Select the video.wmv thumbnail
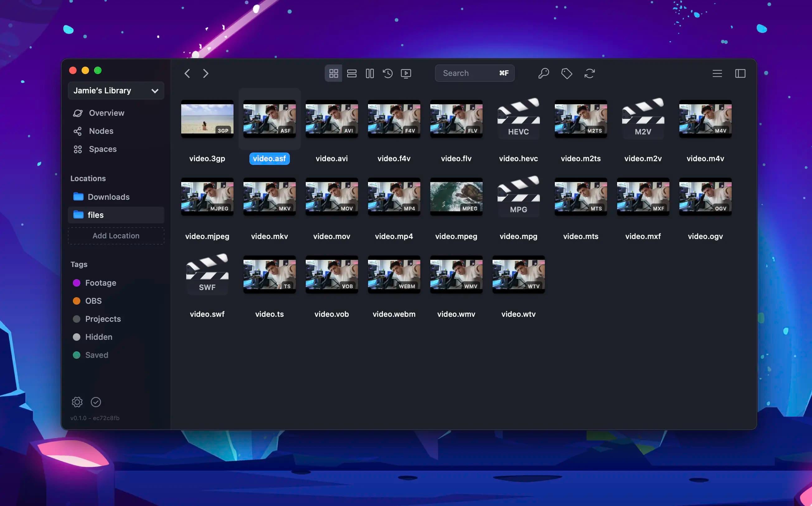 456,274
